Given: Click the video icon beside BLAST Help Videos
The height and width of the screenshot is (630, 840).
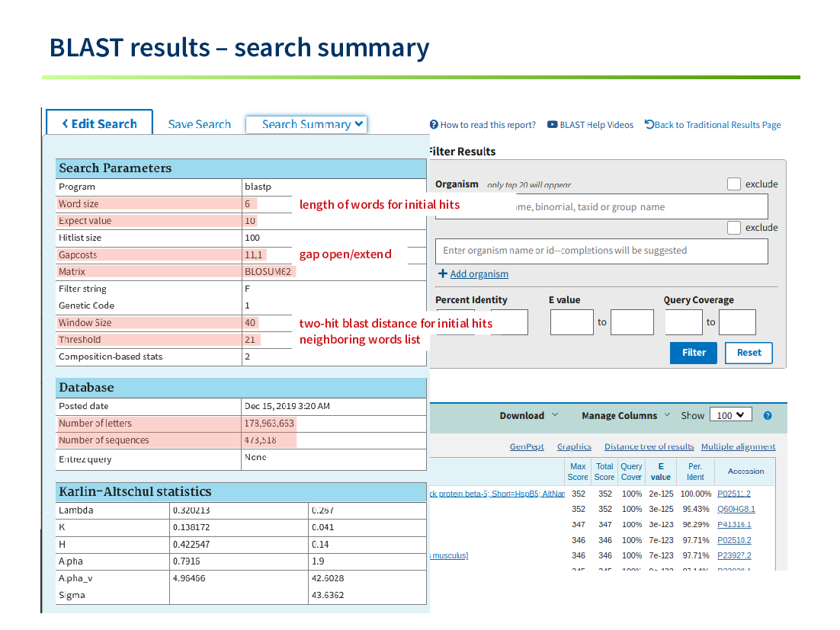Looking at the screenshot, I should [x=552, y=125].
